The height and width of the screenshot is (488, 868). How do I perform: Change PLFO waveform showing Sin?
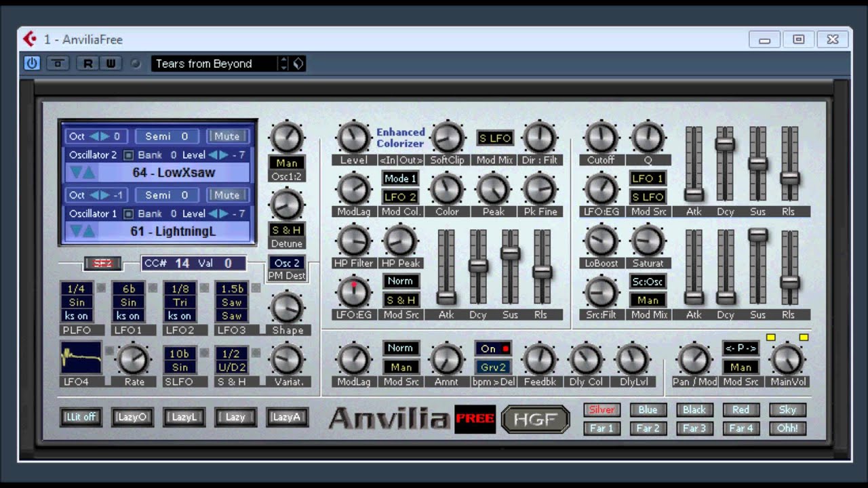click(x=77, y=302)
